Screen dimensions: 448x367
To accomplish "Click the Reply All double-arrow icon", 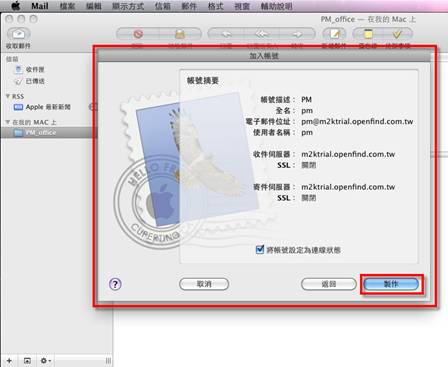I will (262, 34).
